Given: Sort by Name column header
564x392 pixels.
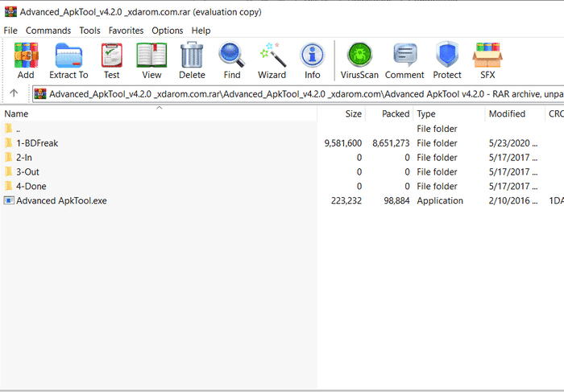Looking at the screenshot, I should pos(159,114).
